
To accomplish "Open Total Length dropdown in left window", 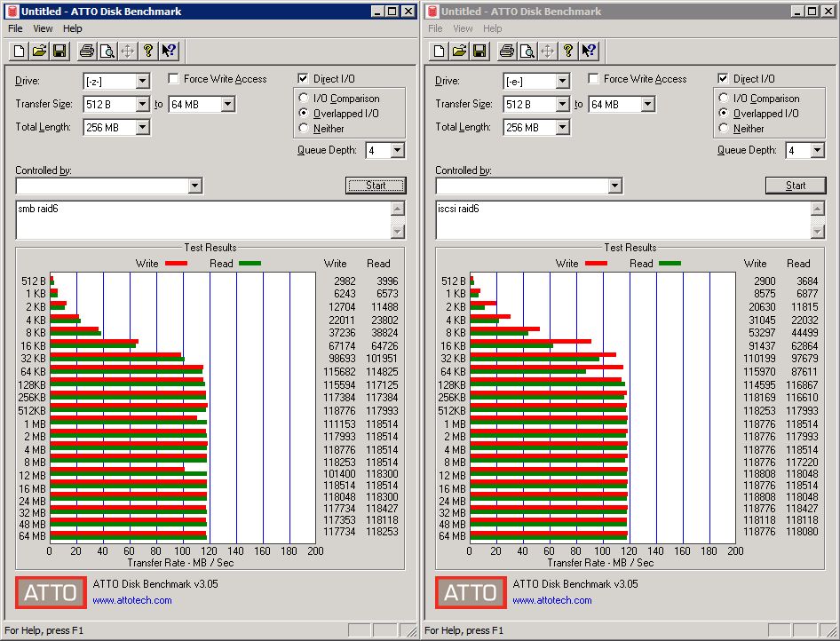I will [x=142, y=128].
